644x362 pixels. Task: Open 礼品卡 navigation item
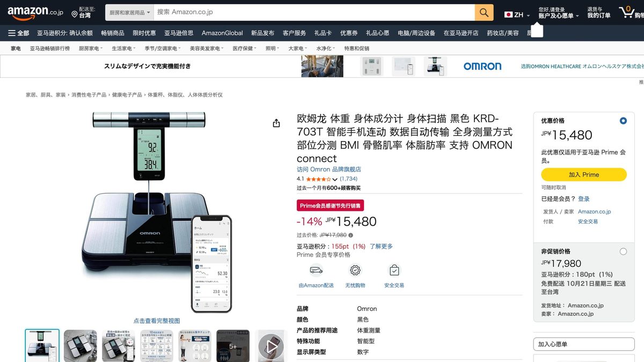pos(323,33)
